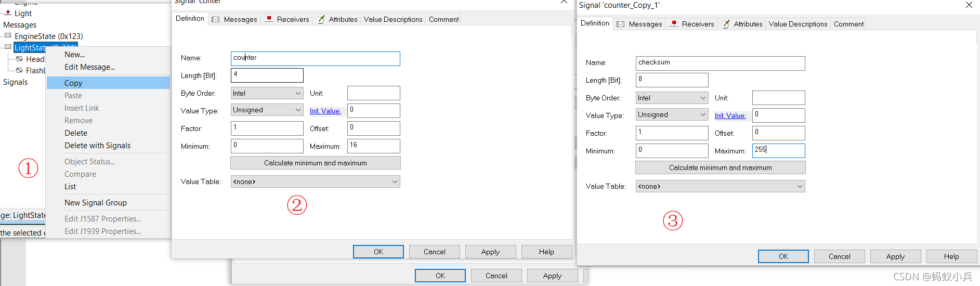Focus Length field in counter dialog
The image size is (980, 286).
(267, 75)
